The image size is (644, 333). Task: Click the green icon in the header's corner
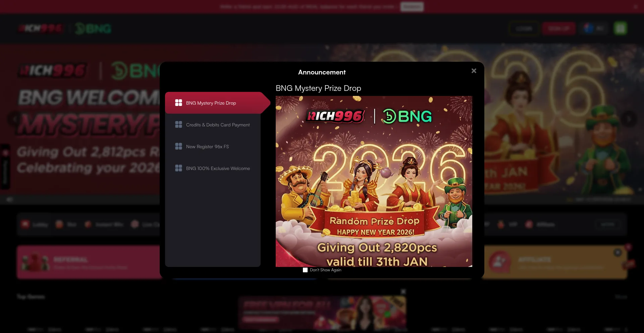pos(620,29)
